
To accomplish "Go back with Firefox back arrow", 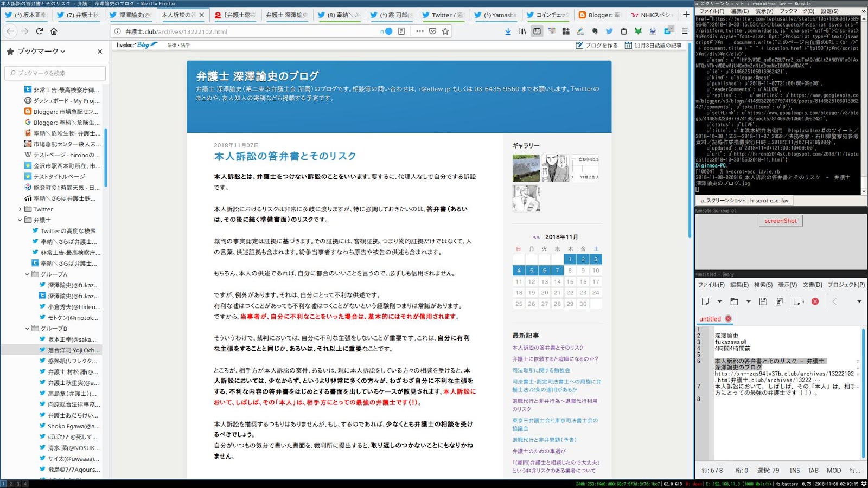I will pyautogui.click(x=10, y=31).
